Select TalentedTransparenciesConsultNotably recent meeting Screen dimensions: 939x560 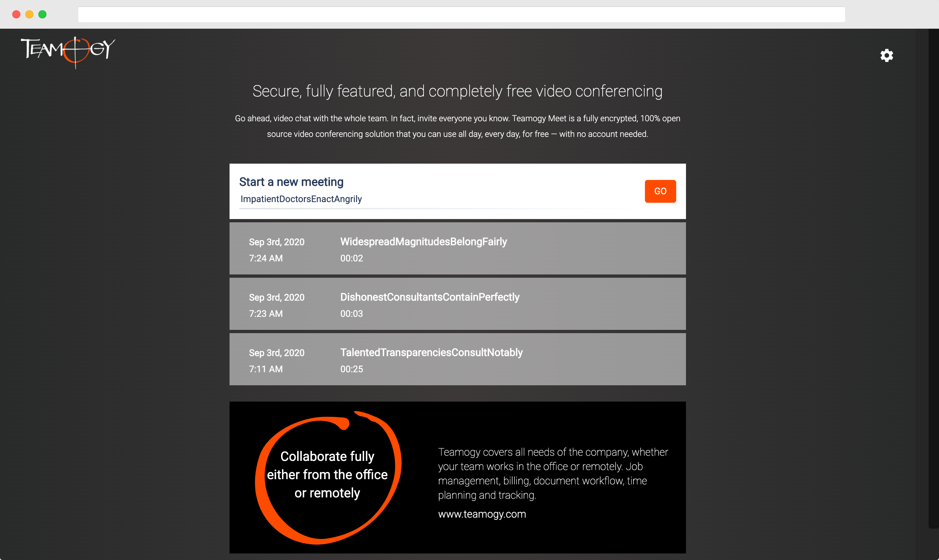pyautogui.click(x=457, y=359)
